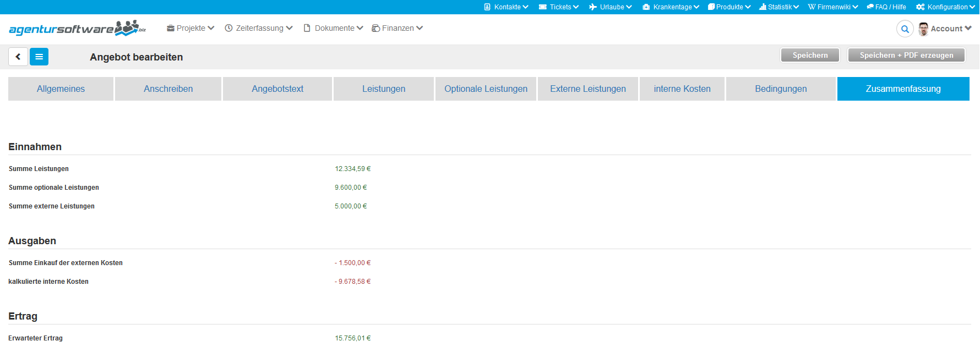Click Speichern + PDF erzeugen button
Image resolution: width=980 pixels, height=363 pixels.
tap(906, 55)
